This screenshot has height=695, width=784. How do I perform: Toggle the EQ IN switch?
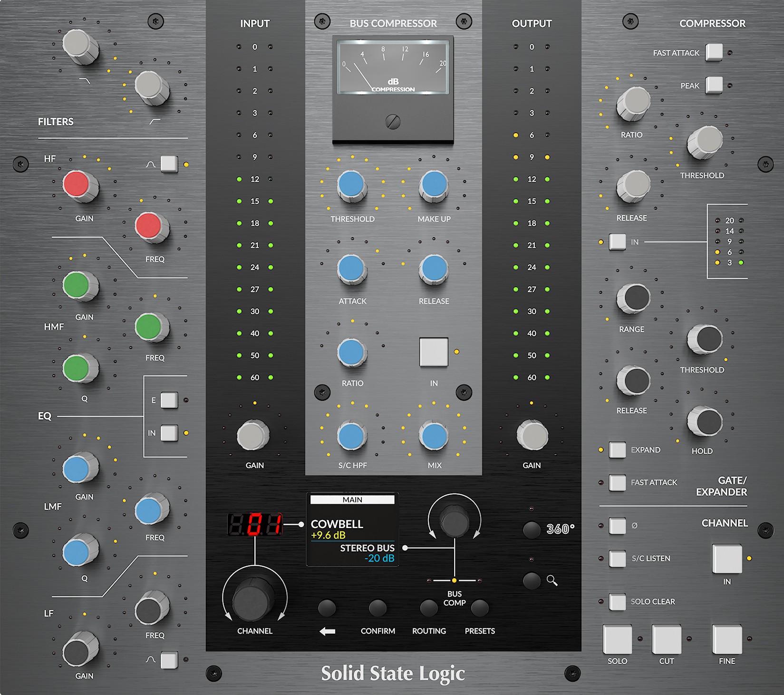[169, 433]
